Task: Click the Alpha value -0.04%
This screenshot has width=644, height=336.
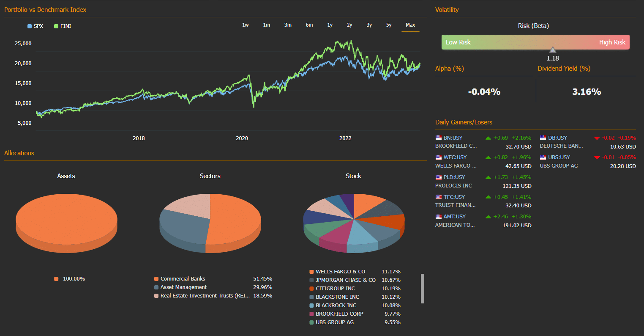Action: (x=484, y=92)
